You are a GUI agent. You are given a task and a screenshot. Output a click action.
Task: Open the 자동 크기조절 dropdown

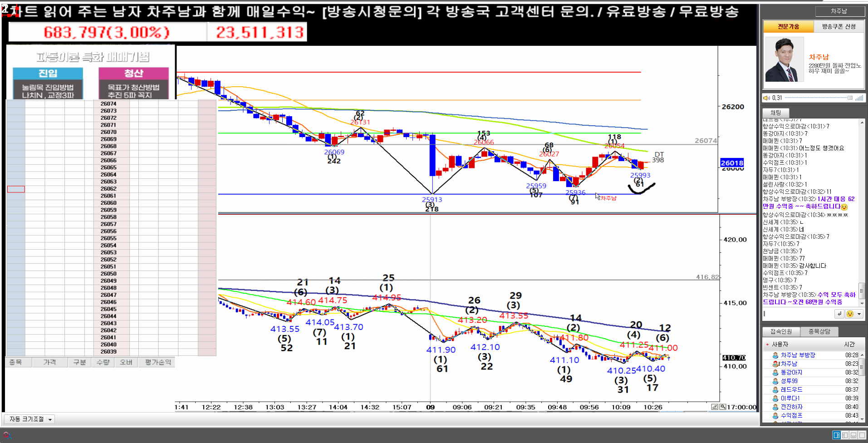(x=29, y=419)
